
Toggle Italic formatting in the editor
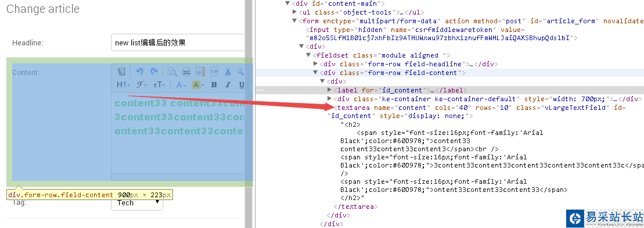pos(228,85)
